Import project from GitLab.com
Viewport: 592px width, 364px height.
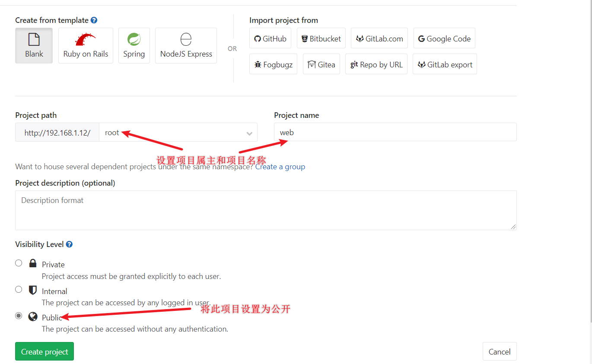tap(379, 38)
